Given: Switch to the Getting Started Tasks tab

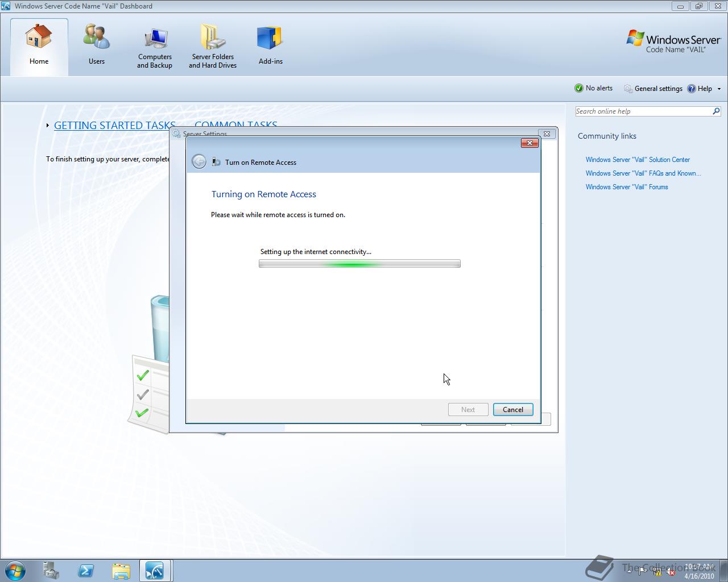Looking at the screenshot, I should click(115, 126).
